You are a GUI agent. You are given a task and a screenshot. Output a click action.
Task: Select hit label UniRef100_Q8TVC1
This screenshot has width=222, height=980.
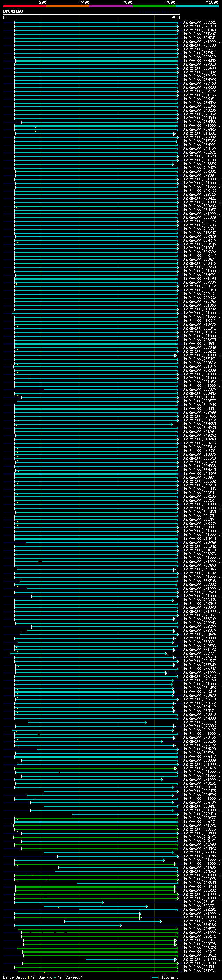coord(199,971)
